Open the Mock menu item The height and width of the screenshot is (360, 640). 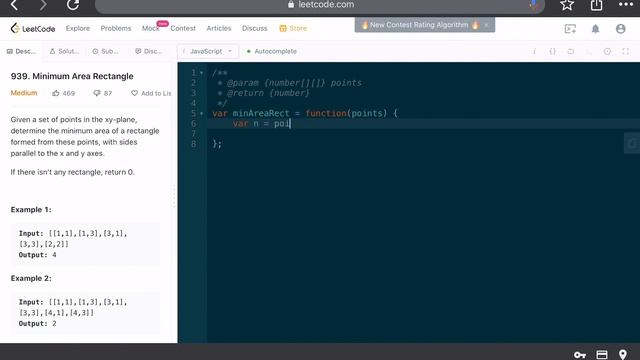[x=150, y=28]
